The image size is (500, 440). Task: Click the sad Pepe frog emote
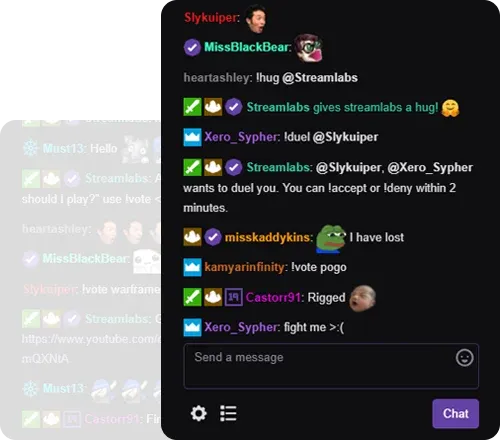click(331, 239)
